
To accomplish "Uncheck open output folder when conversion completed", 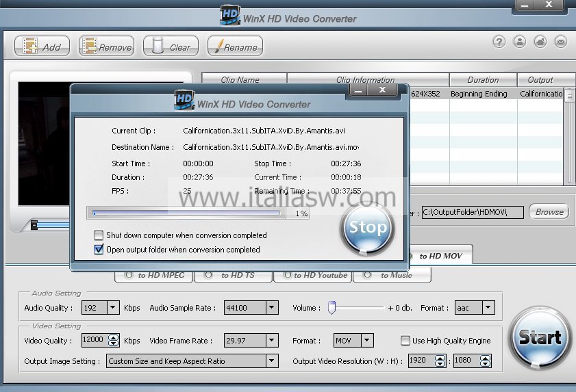I will 99,250.
